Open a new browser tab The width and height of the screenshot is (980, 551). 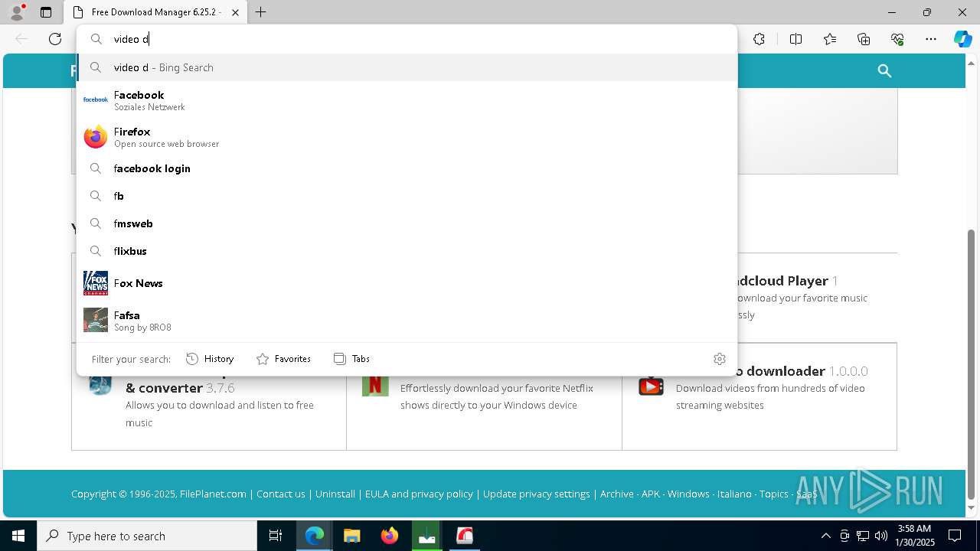click(x=260, y=12)
